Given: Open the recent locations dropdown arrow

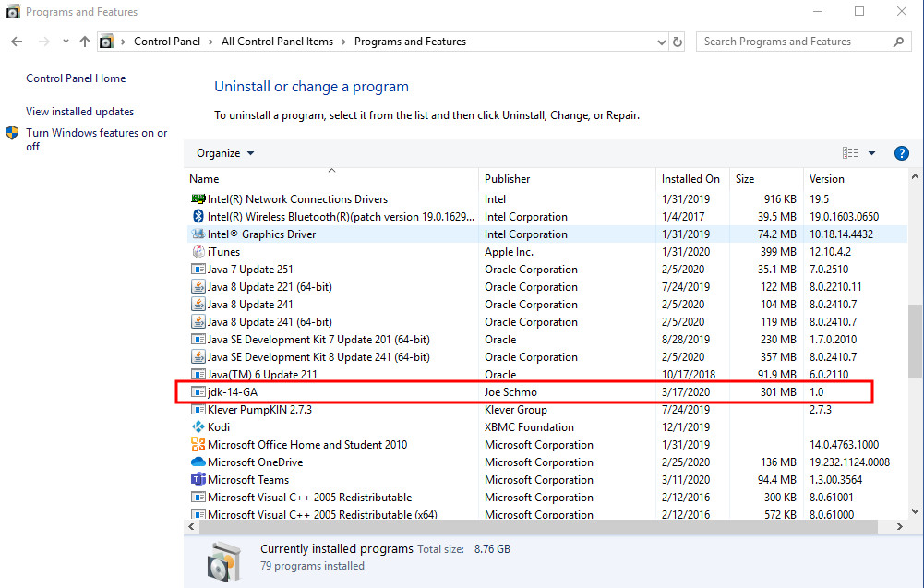Looking at the screenshot, I should (x=66, y=42).
